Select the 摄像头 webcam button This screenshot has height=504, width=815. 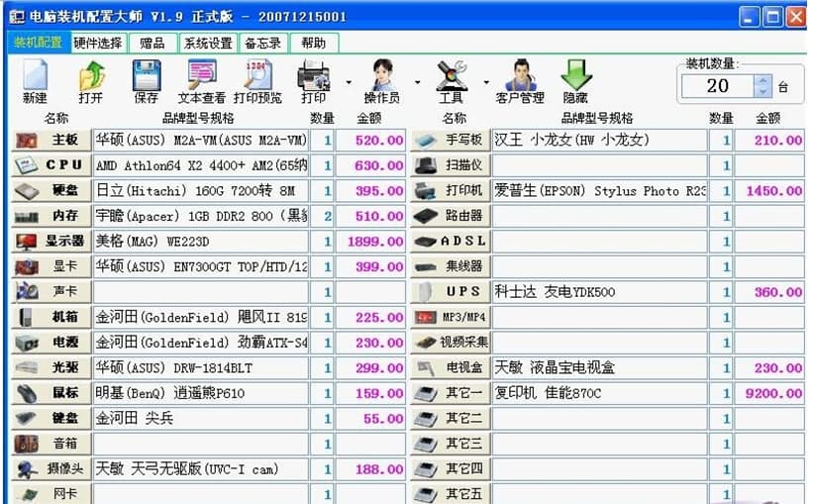51,469
